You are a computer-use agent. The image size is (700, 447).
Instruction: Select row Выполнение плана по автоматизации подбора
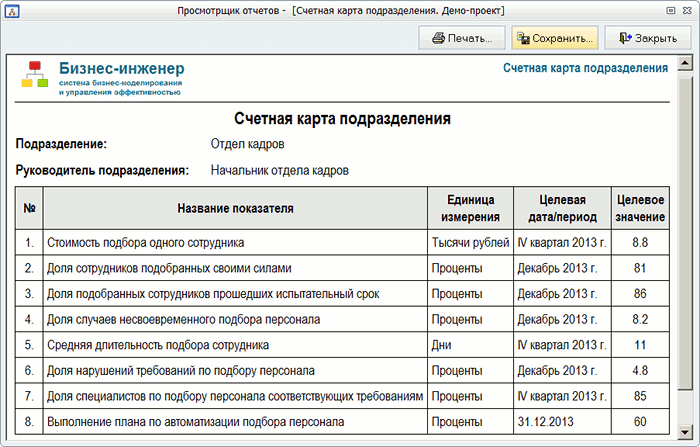coord(342,422)
